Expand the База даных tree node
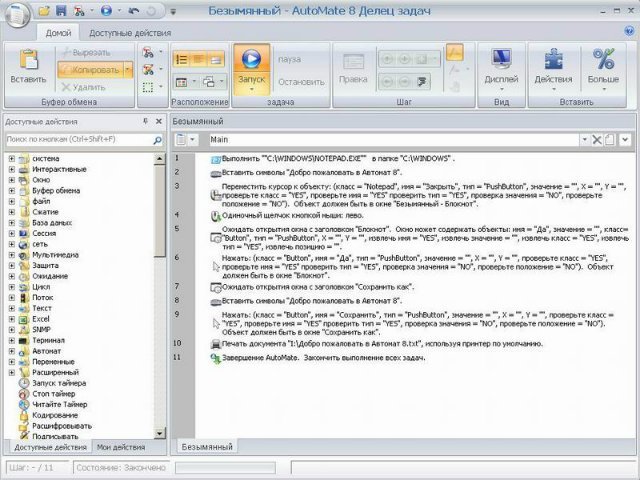 pyautogui.click(x=12, y=223)
